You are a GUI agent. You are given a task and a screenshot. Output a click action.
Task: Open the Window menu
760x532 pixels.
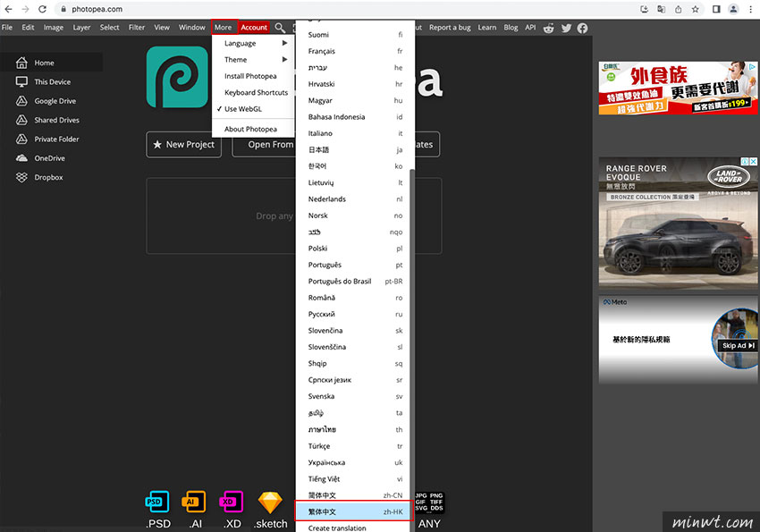click(x=192, y=28)
